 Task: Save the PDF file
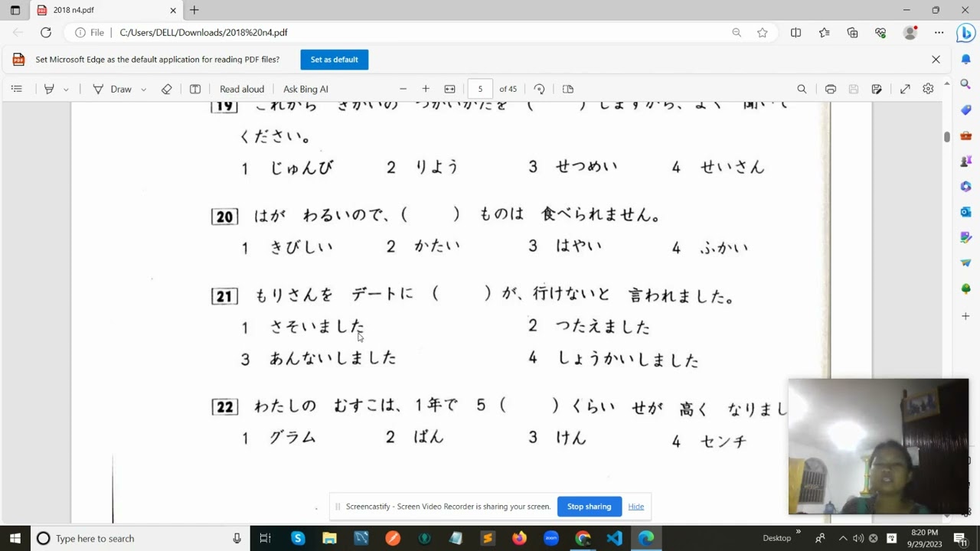coord(854,89)
